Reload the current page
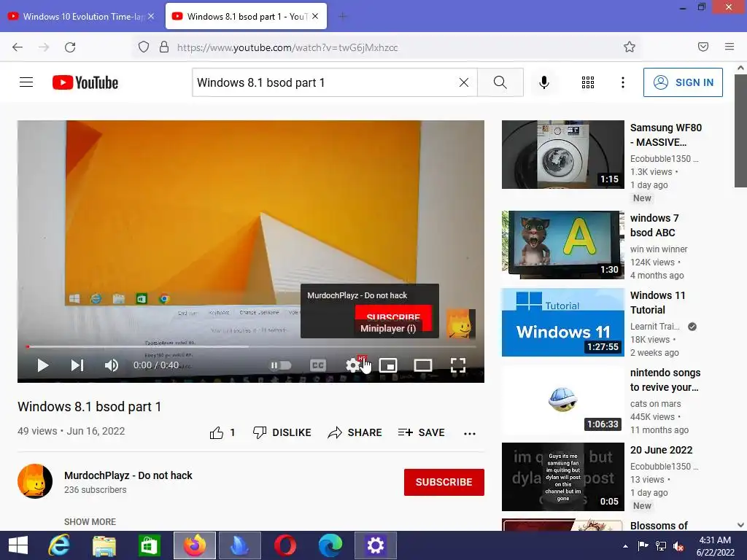 (70, 47)
